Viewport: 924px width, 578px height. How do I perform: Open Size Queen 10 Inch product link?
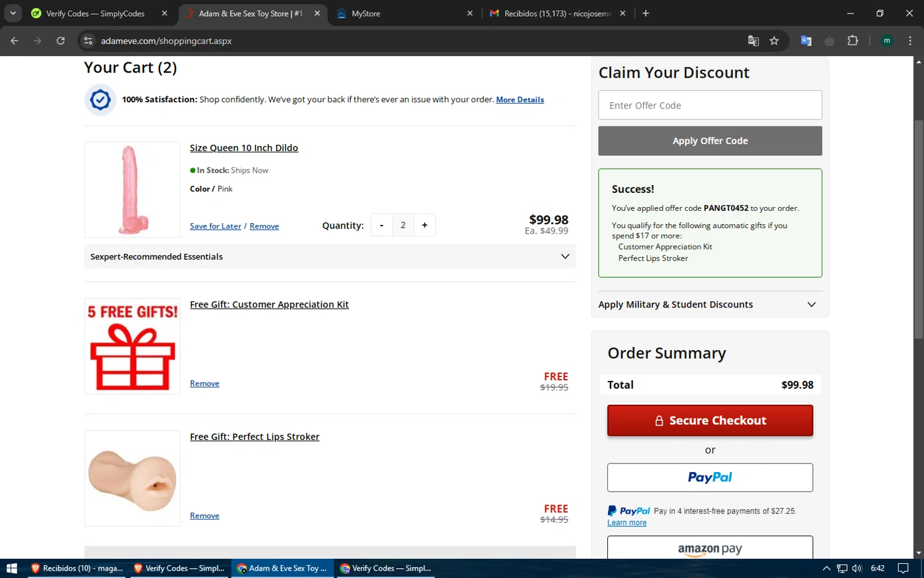(244, 148)
